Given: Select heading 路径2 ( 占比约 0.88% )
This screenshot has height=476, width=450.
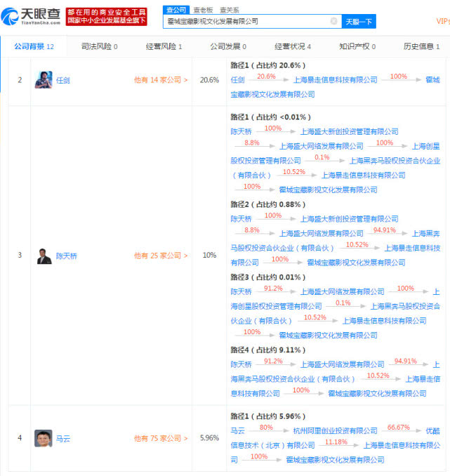Looking at the screenshot, I should coord(267,204).
